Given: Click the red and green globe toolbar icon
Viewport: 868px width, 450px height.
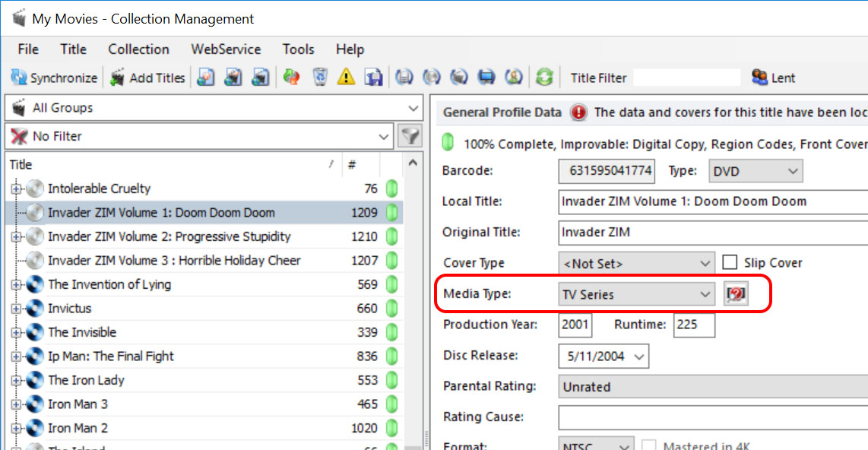Looking at the screenshot, I should [x=292, y=78].
